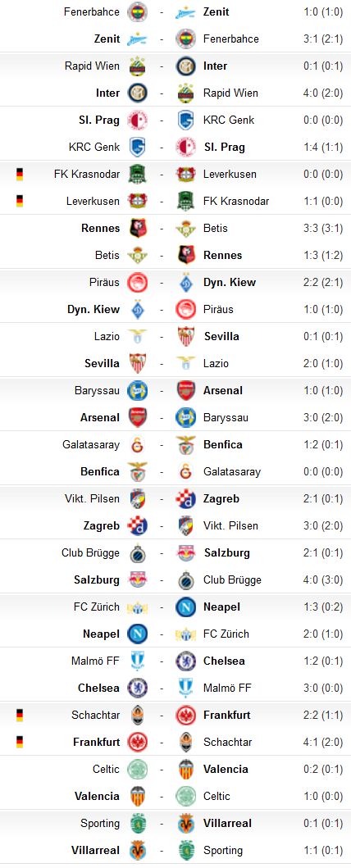The height and width of the screenshot is (868, 351).
Task: Click the Zagreb crest in Zagreb home row
Action: point(137,526)
